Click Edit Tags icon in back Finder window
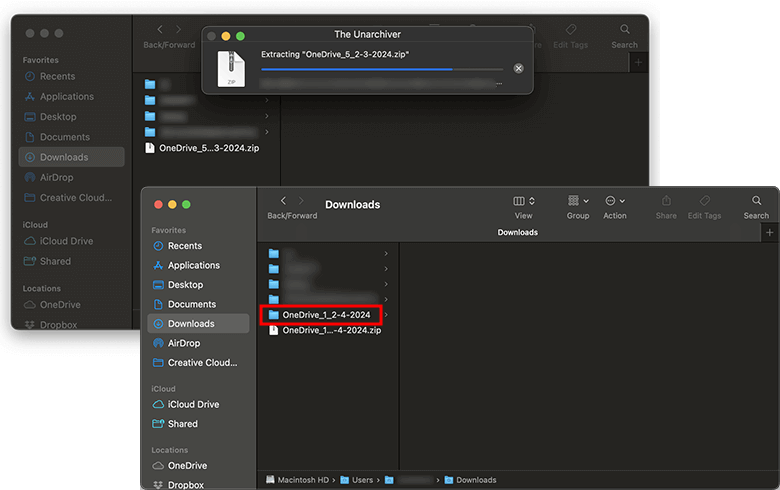Screen dimensions: 780x490 coord(571,29)
